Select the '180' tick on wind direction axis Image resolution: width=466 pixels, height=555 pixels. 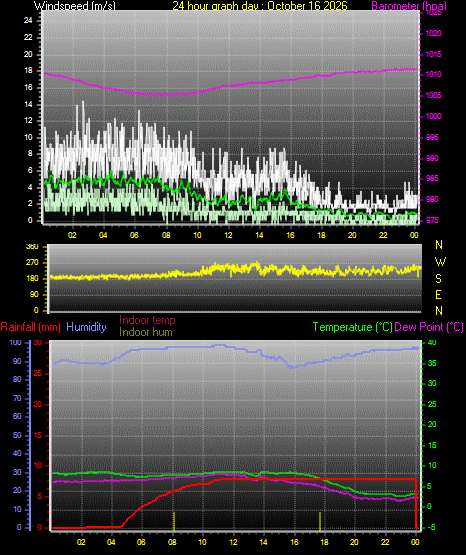coord(32,279)
